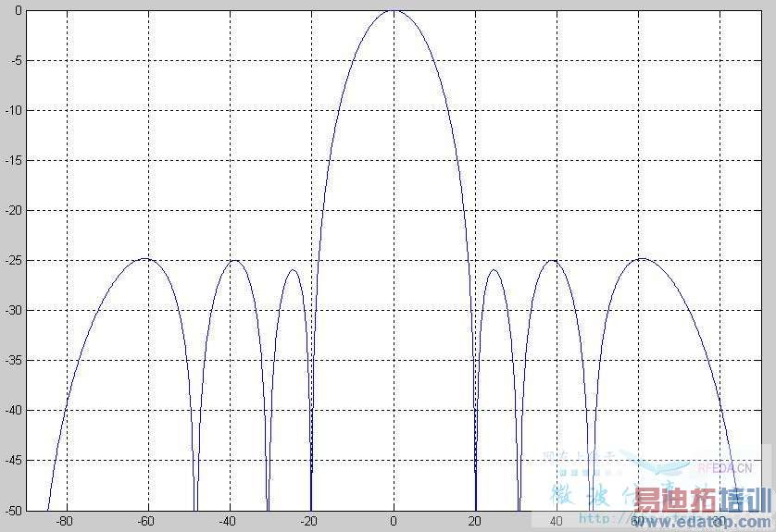Select the x-axis tick label -60
Image resolution: width=776 pixels, height=532 pixels.
[x=146, y=521]
